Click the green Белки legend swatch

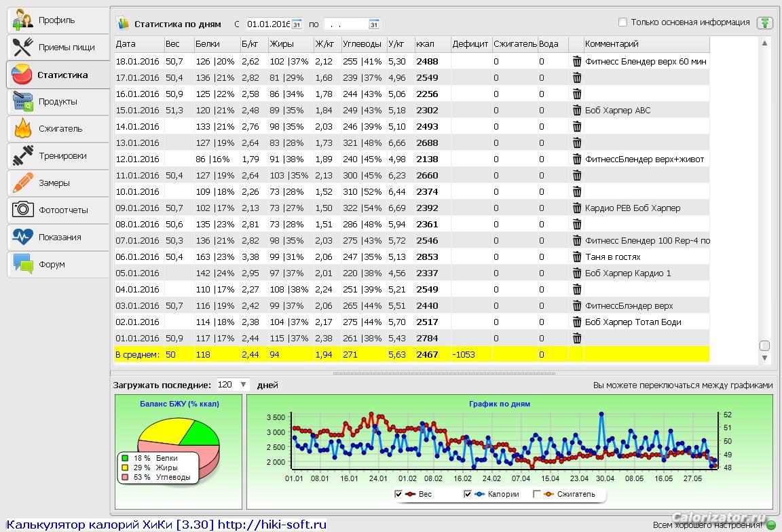pos(125,458)
